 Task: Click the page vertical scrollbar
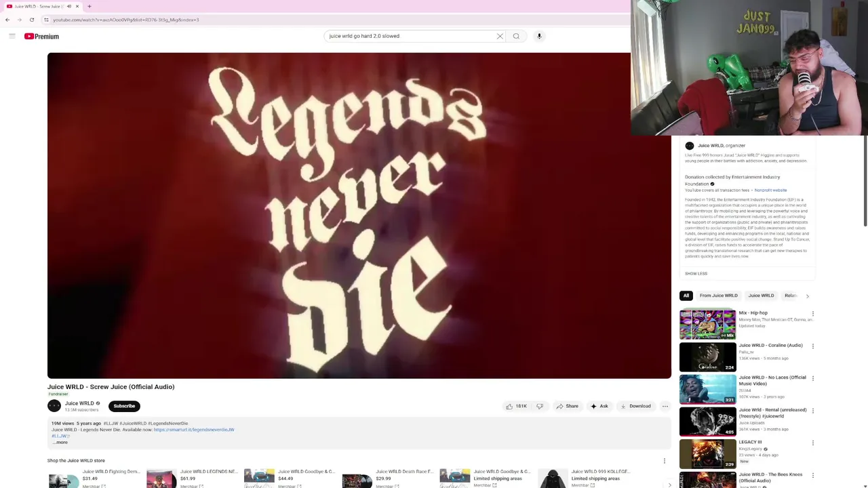[865, 180]
